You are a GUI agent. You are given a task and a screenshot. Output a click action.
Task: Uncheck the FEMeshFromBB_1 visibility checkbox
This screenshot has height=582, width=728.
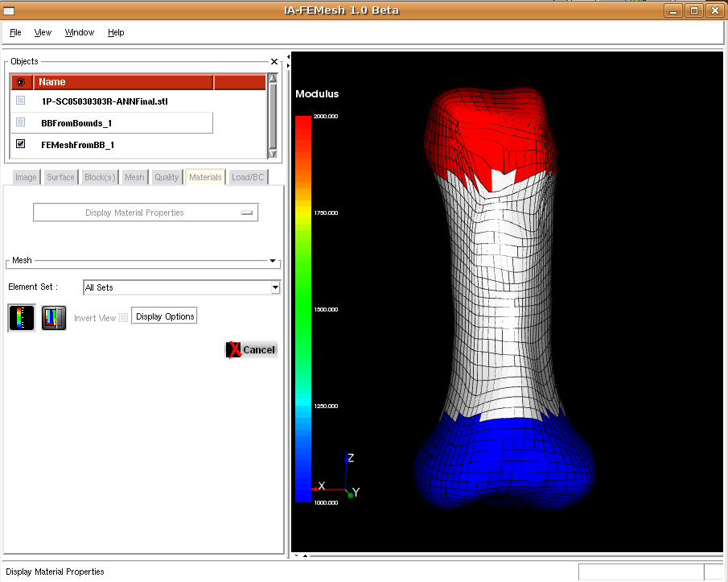pos(21,144)
